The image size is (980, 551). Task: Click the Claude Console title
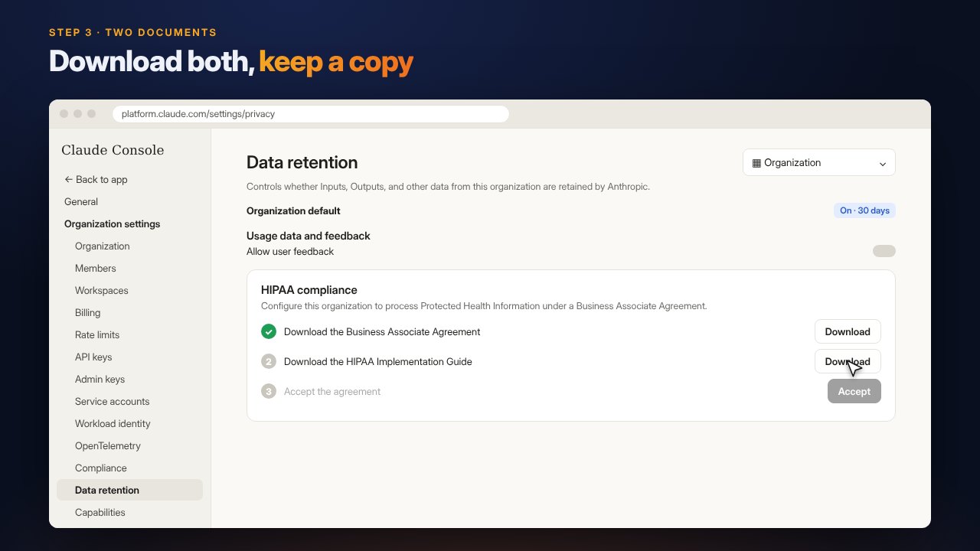point(113,150)
